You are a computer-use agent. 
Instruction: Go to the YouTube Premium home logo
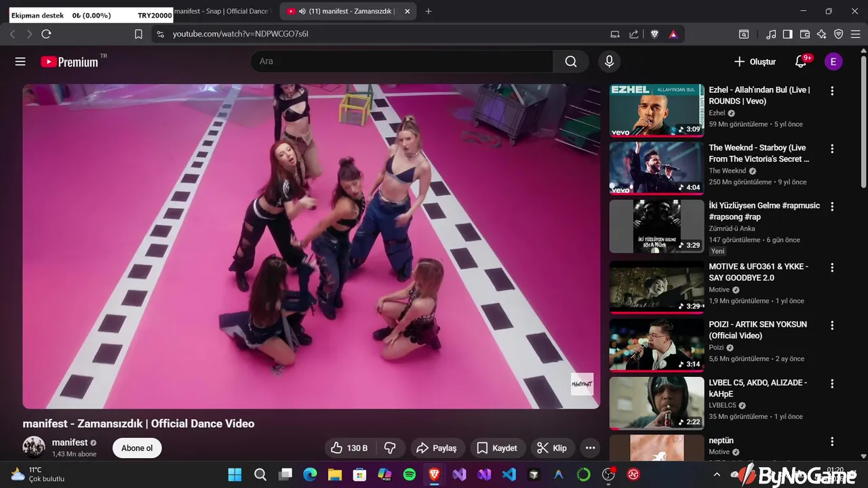[69, 62]
